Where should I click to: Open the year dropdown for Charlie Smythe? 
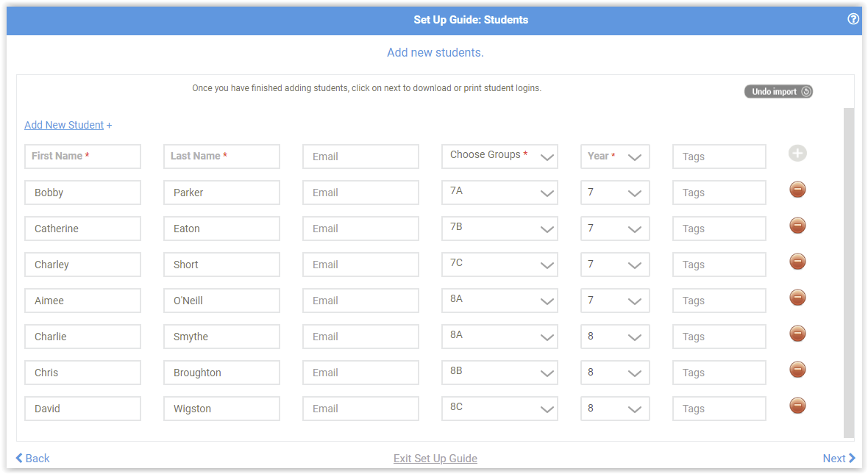(615, 337)
